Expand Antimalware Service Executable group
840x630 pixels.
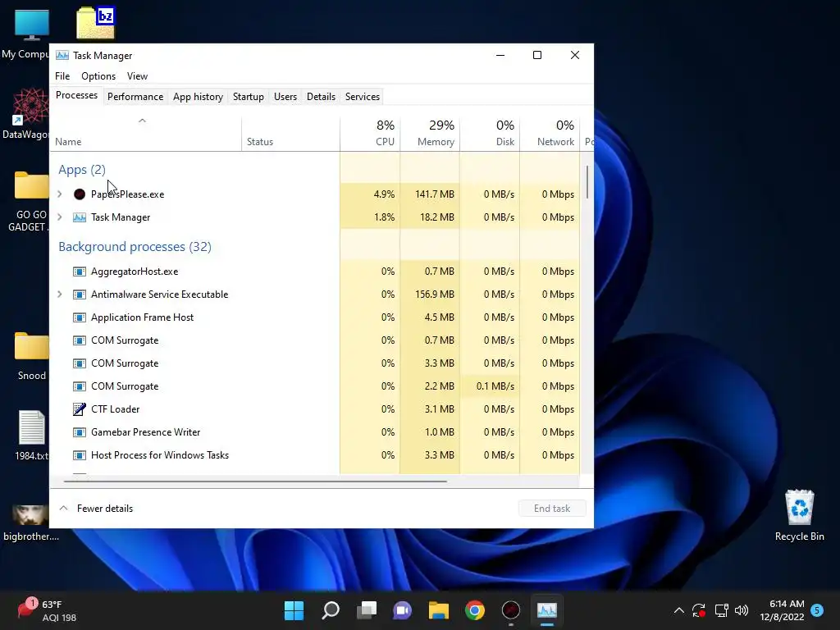tap(60, 294)
